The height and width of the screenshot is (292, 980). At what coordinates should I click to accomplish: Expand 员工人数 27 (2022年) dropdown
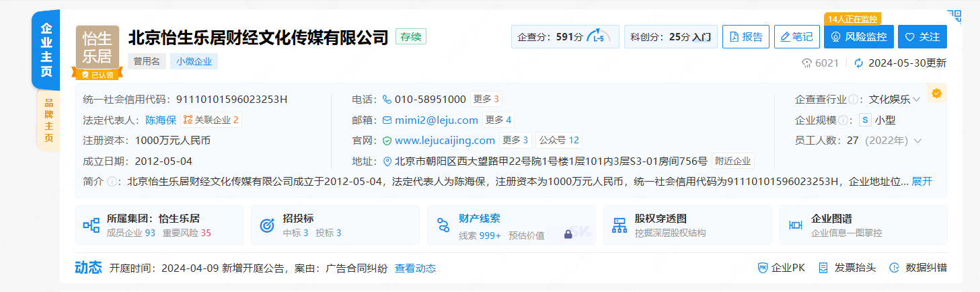(x=917, y=141)
